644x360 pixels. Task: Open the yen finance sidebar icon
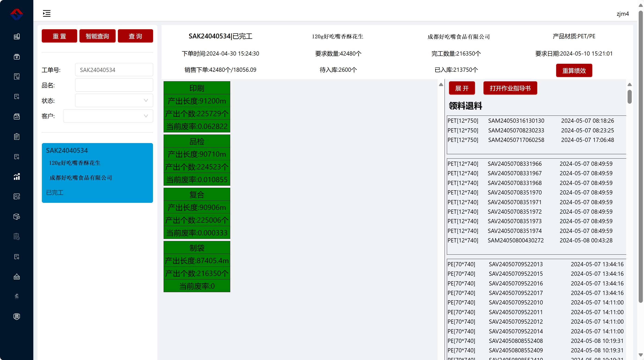click(17, 56)
